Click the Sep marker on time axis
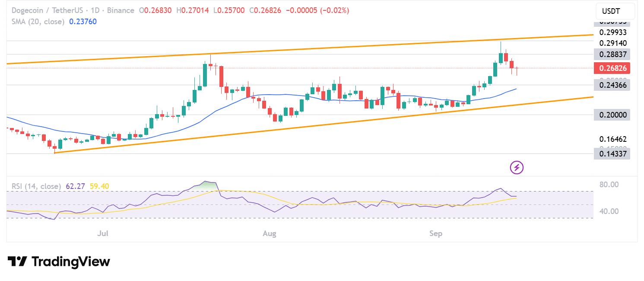 pyautogui.click(x=436, y=234)
